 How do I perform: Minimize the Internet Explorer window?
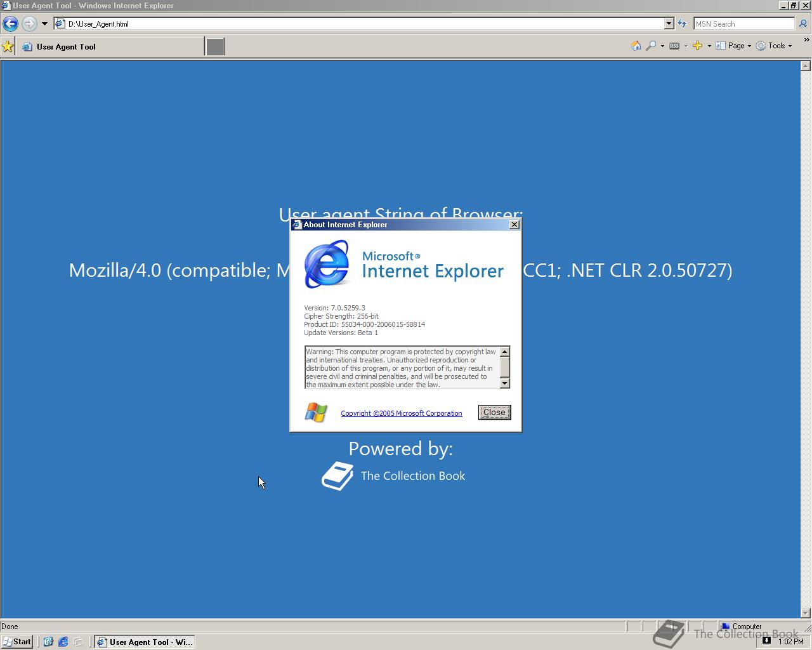[783, 6]
